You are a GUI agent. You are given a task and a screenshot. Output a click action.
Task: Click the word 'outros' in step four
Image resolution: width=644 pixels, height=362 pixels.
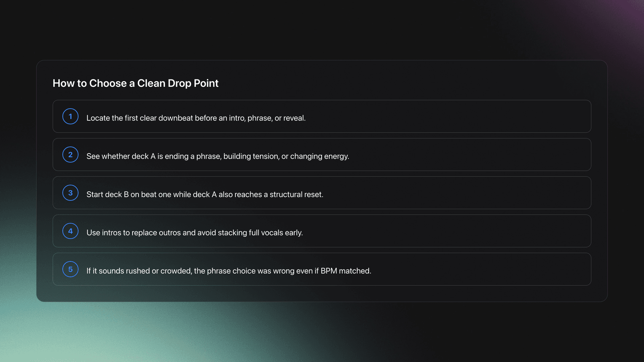(170, 233)
